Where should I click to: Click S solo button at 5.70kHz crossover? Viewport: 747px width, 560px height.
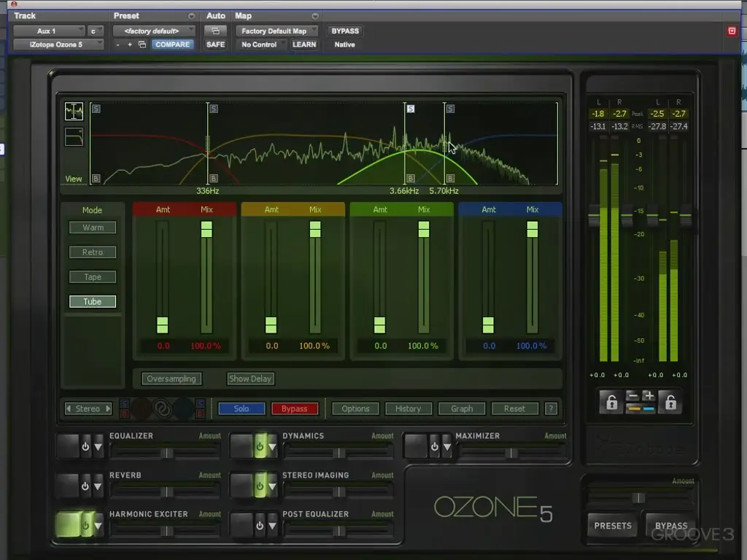[x=450, y=109]
